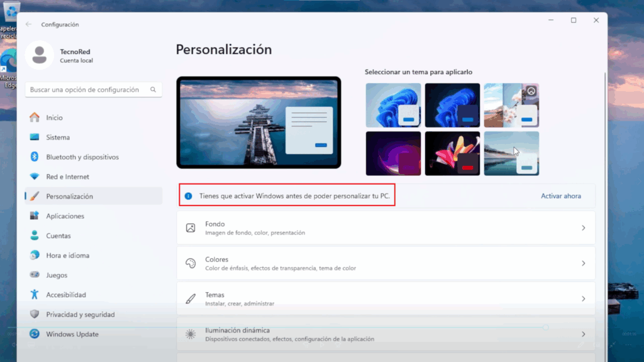Click the TecnoRed user avatar
The height and width of the screenshot is (362, 644).
pyautogui.click(x=40, y=55)
